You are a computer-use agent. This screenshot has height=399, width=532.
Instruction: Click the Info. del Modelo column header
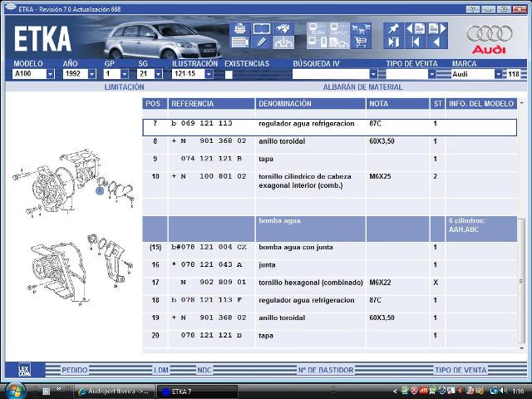[481, 104]
